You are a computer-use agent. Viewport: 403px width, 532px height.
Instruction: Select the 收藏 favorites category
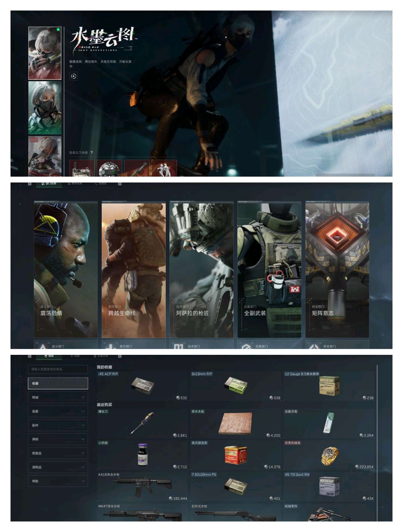58,383
